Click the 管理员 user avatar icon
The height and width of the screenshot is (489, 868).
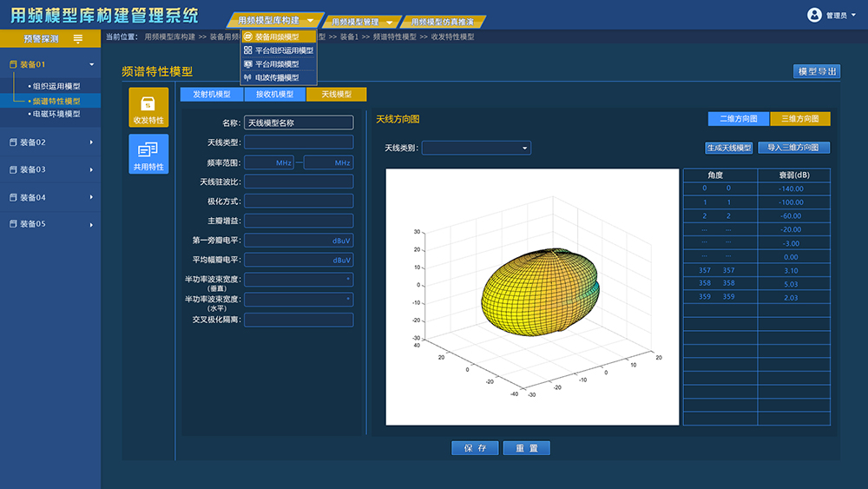click(x=814, y=15)
